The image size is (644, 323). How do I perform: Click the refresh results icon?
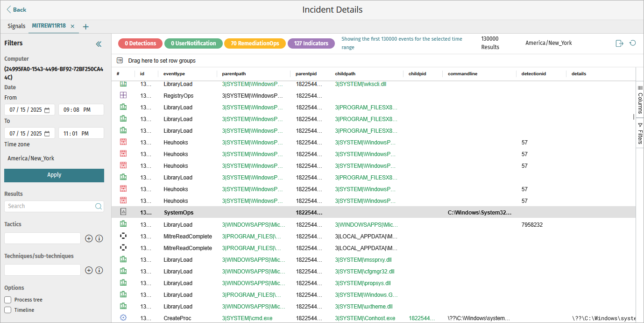[633, 43]
